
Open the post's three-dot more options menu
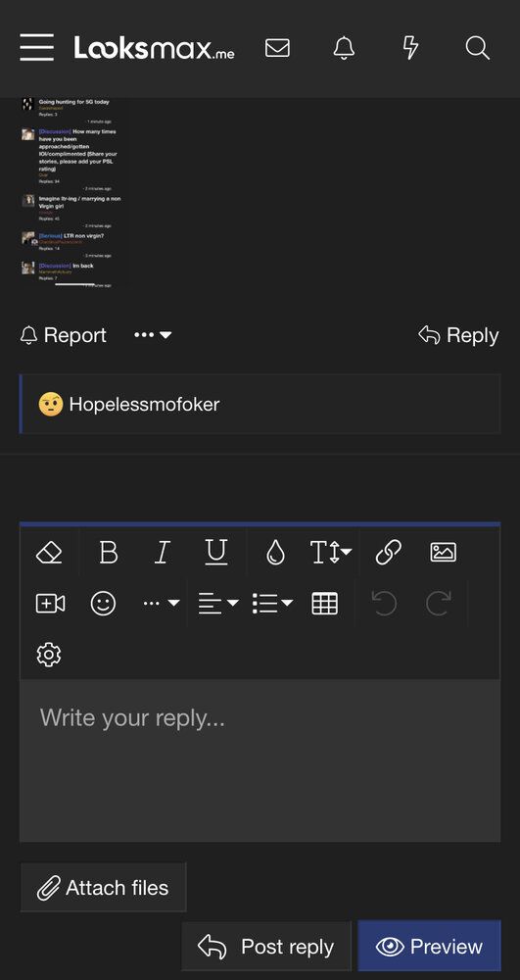tap(153, 335)
